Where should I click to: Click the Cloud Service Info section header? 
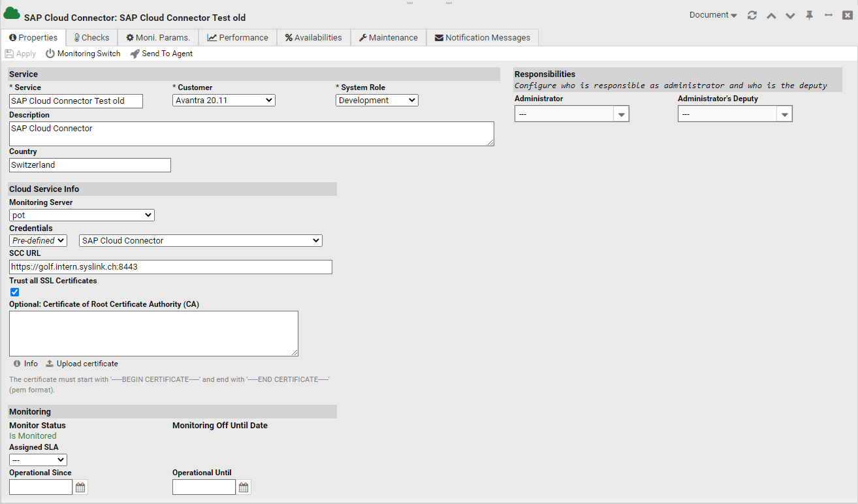tap(172, 189)
